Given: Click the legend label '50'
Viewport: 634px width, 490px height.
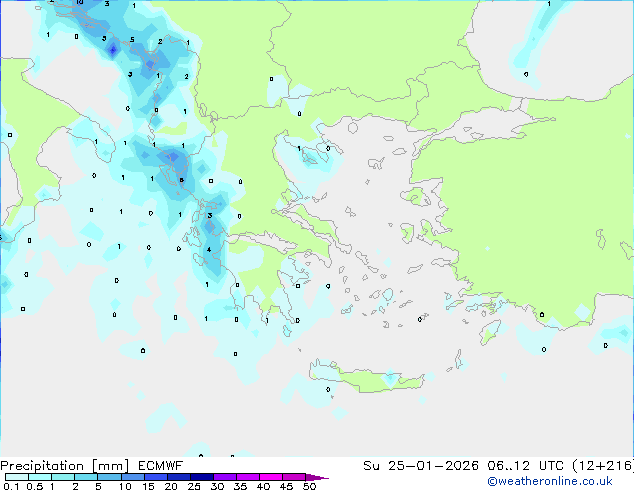Looking at the screenshot, I should tap(309, 486).
